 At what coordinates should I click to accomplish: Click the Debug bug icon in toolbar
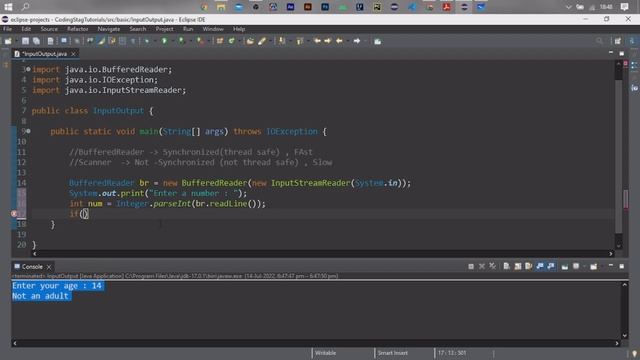(x=147, y=41)
